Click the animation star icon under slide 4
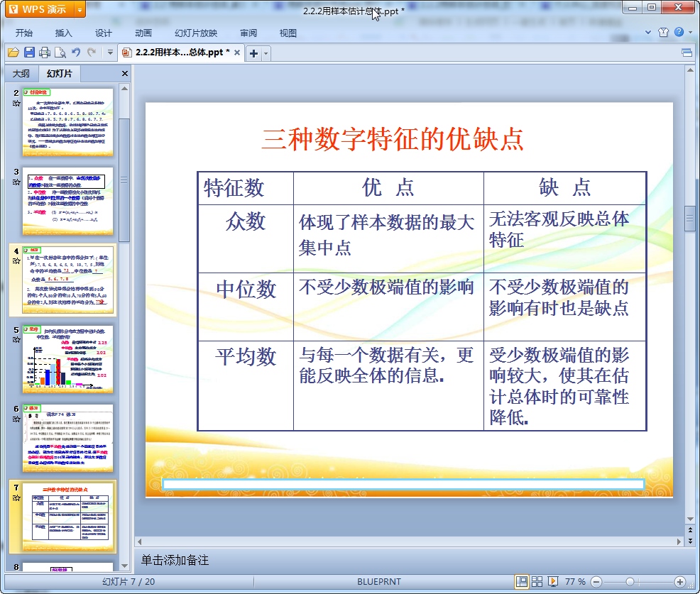The width and height of the screenshot is (700, 594). [x=16, y=260]
